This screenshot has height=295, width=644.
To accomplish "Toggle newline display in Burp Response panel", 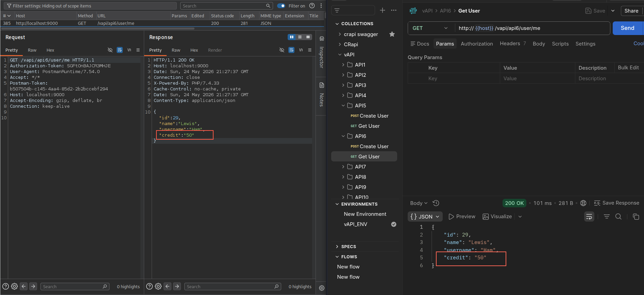I will tap(301, 50).
